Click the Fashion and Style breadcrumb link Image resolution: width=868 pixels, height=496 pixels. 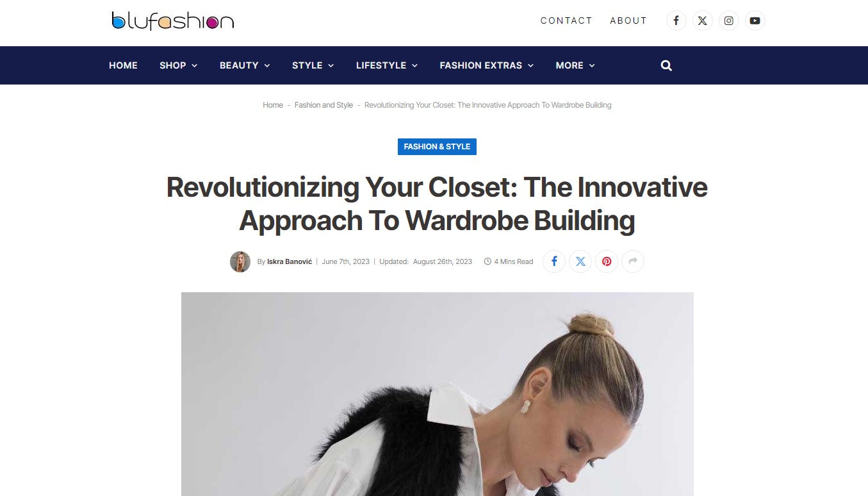[x=323, y=105]
